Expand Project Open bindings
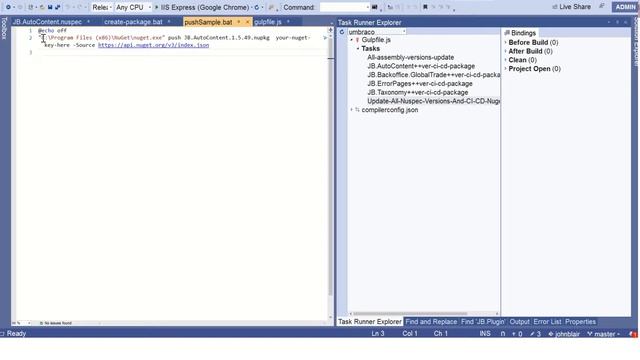Image resolution: width=640 pixels, height=360 pixels. pos(506,69)
